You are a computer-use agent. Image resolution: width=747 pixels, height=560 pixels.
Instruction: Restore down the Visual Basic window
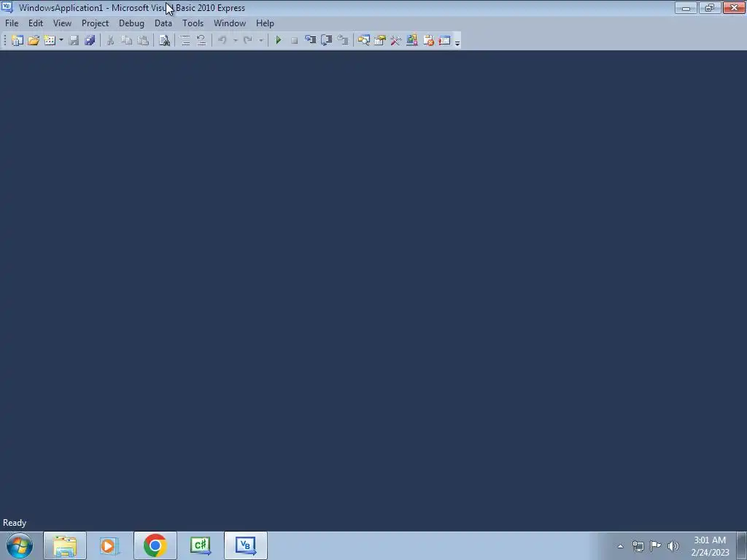(710, 7)
